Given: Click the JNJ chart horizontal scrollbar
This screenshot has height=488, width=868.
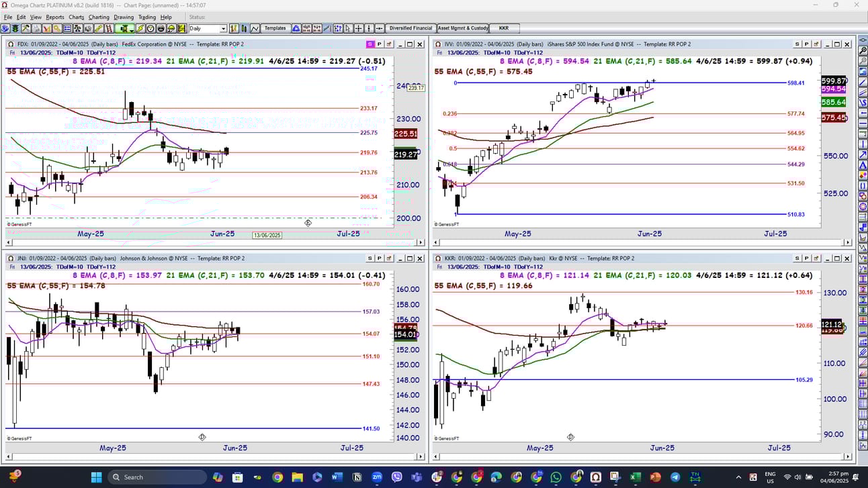Looking at the screenshot, I should (215, 458).
